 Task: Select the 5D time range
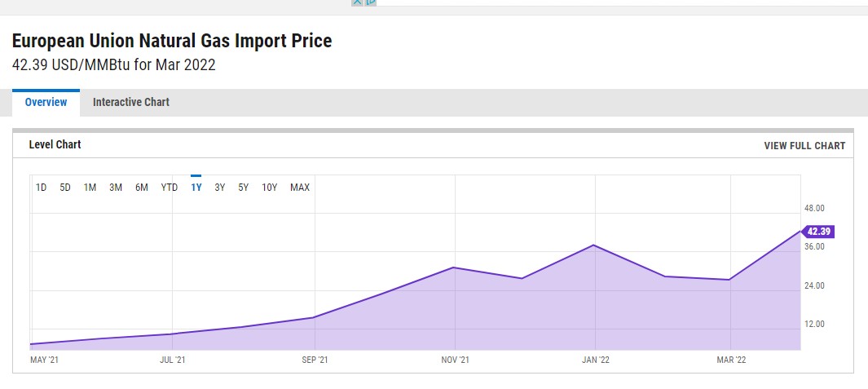click(x=65, y=188)
